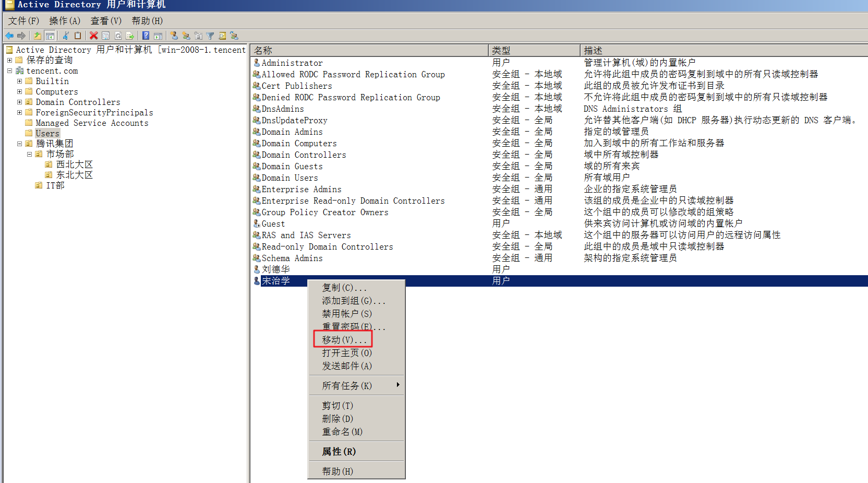
Task: Click the blue Back arrow toolbar icon
Action: (9, 36)
